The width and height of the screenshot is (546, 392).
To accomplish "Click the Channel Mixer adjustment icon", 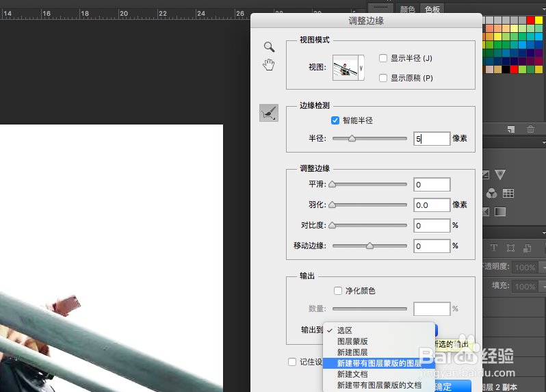I will click(x=491, y=193).
